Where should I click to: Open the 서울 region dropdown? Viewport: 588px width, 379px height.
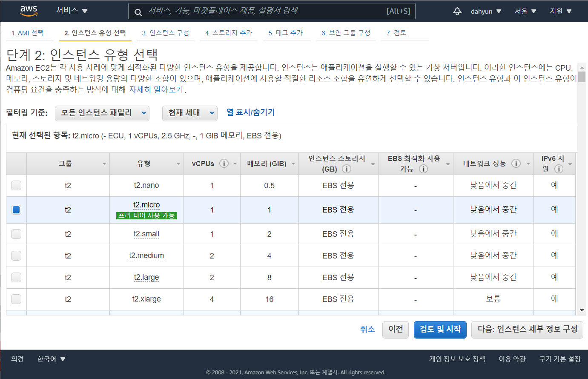525,11
